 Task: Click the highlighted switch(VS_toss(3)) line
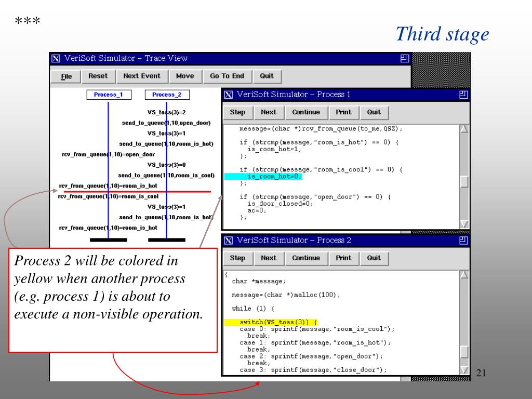271,322
